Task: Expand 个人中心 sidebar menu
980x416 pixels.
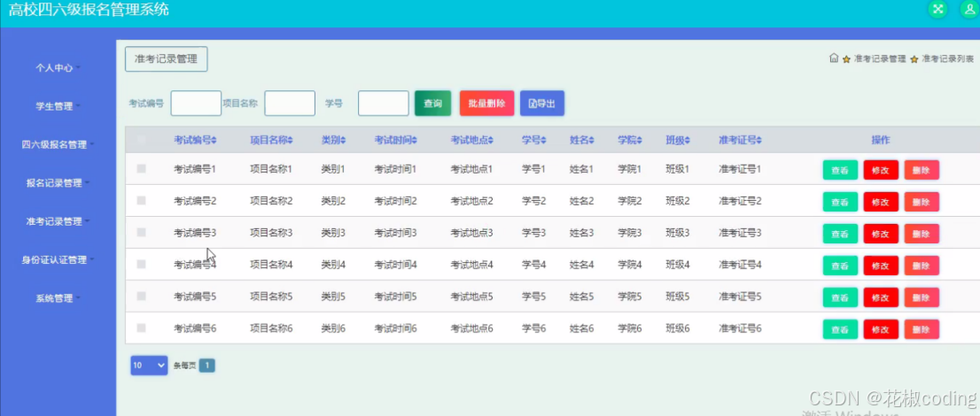Action: pos(58,68)
